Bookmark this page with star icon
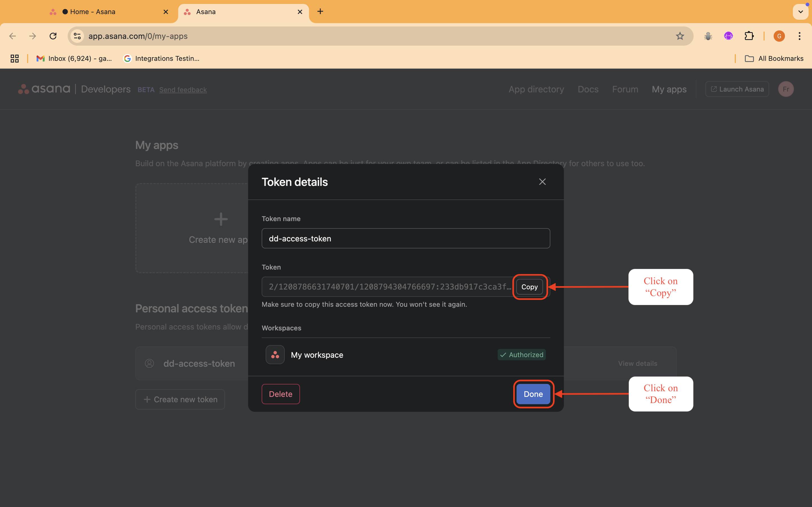This screenshot has height=507, width=812. 679,36
